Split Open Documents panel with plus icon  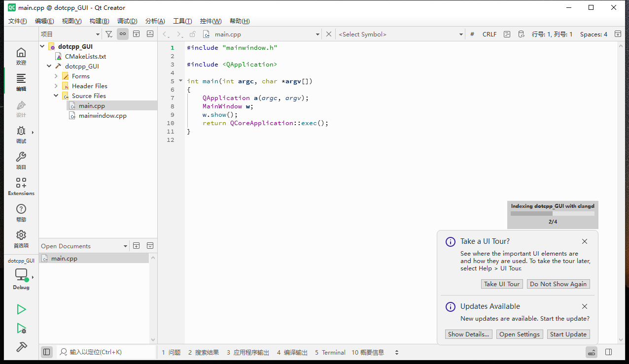tap(137, 246)
